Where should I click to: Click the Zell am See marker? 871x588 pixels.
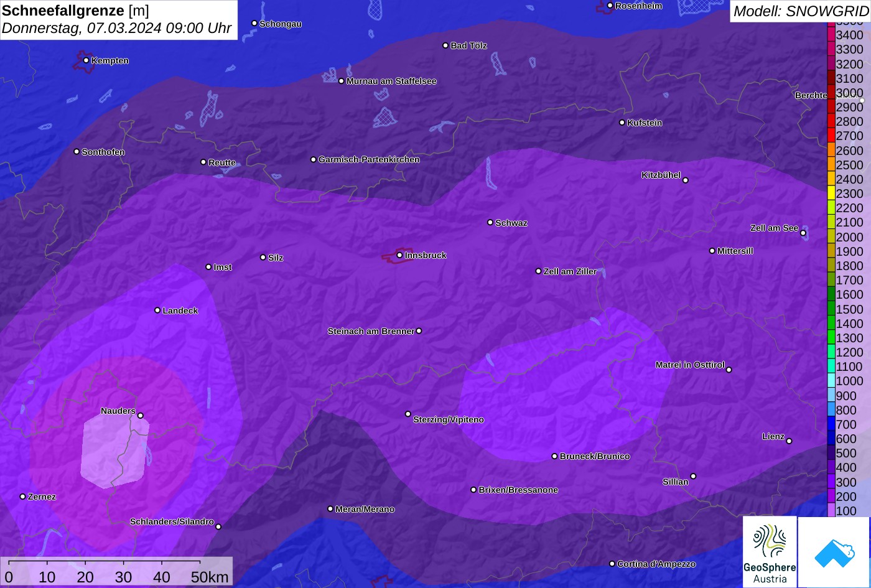pos(803,233)
